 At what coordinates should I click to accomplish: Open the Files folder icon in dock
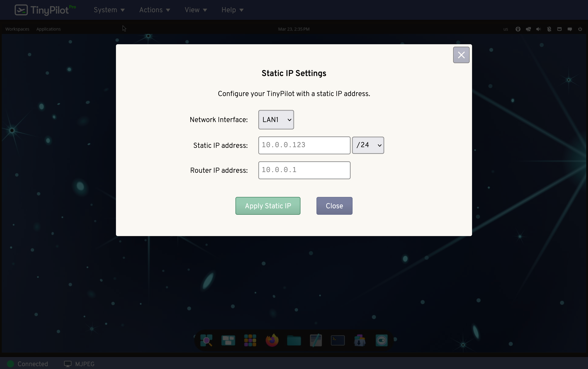tap(294, 340)
